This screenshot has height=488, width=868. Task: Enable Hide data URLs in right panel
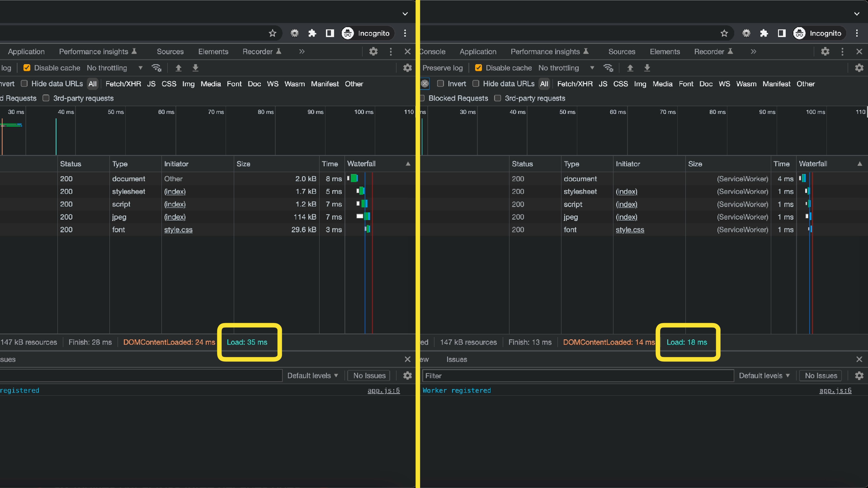[x=476, y=84]
